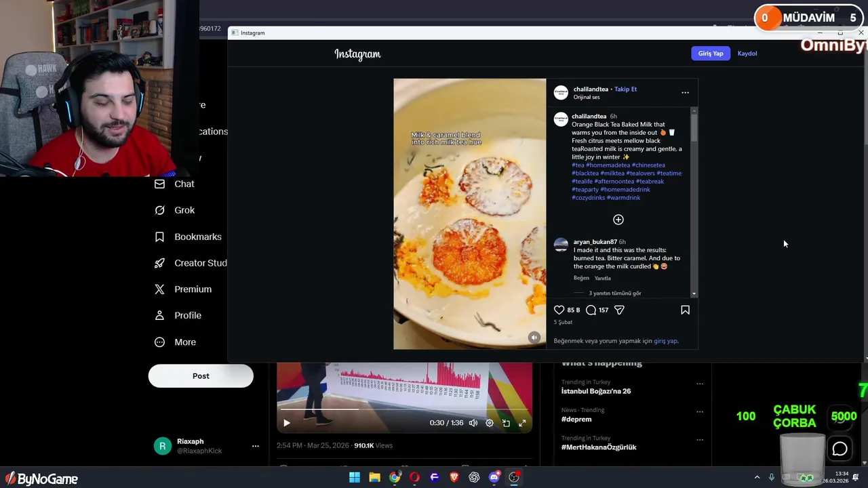Viewport: 868px width, 488px height.
Task: Play the X video with the play button
Action: [x=287, y=423]
